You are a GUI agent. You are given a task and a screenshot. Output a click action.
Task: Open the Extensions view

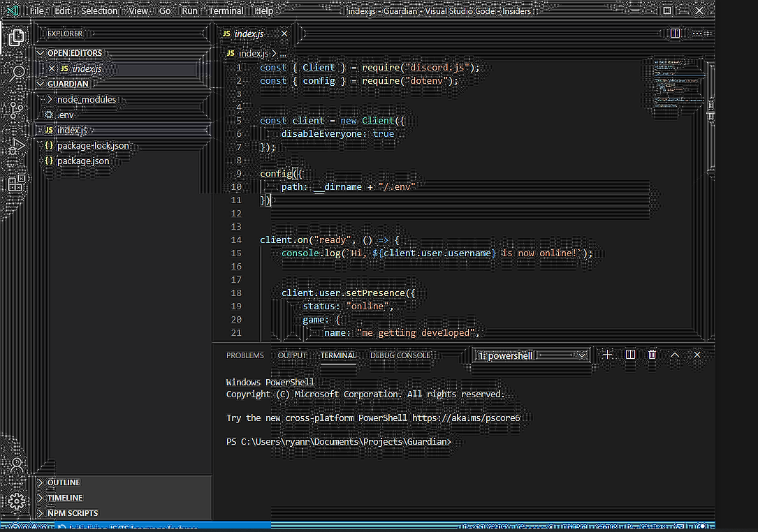(16, 184)
